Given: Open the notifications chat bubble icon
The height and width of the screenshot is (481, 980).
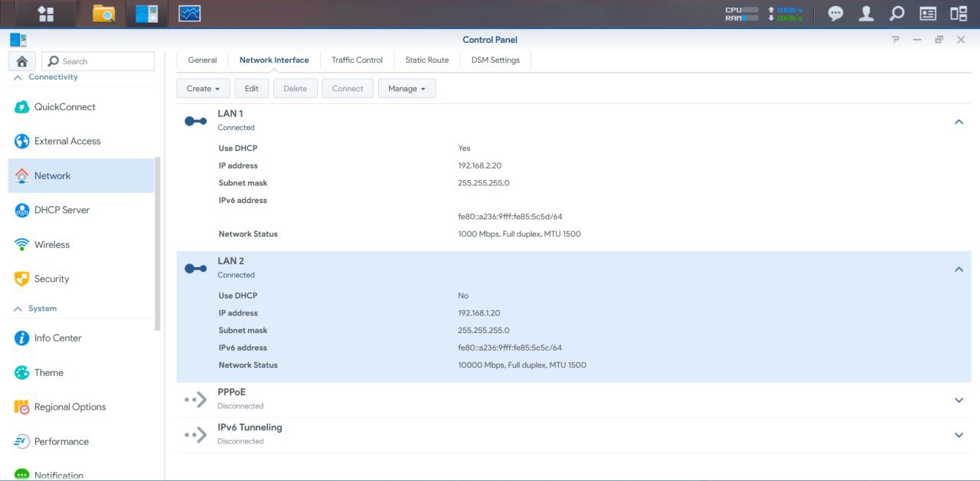Looking at the screenshot, I should tap(836, 14).
